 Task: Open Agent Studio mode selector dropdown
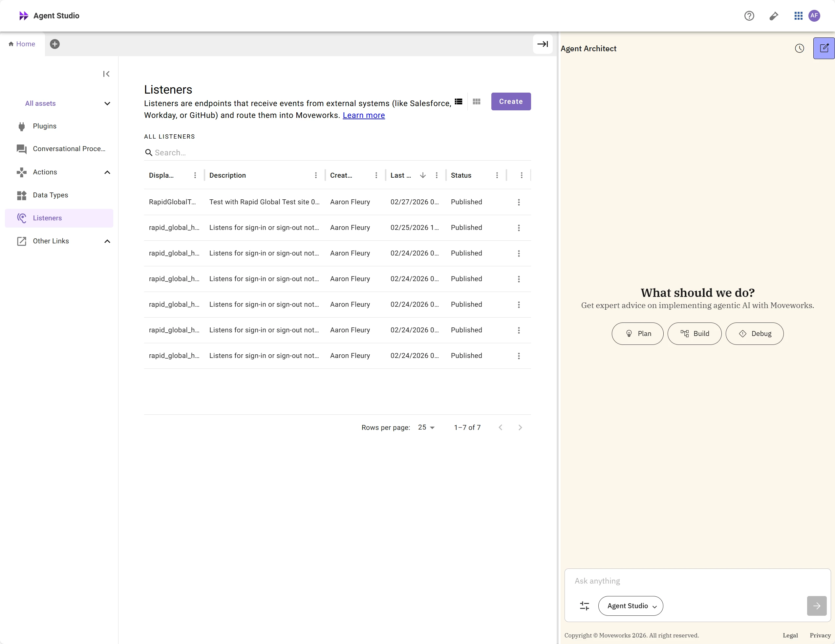pyautogui.click(x=631, y=606)
